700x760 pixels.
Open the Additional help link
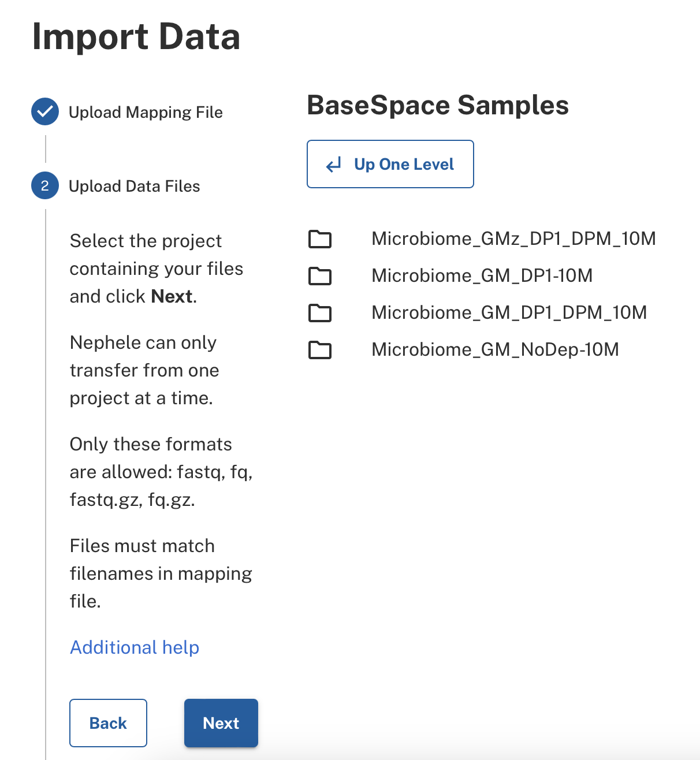[135, 647]
